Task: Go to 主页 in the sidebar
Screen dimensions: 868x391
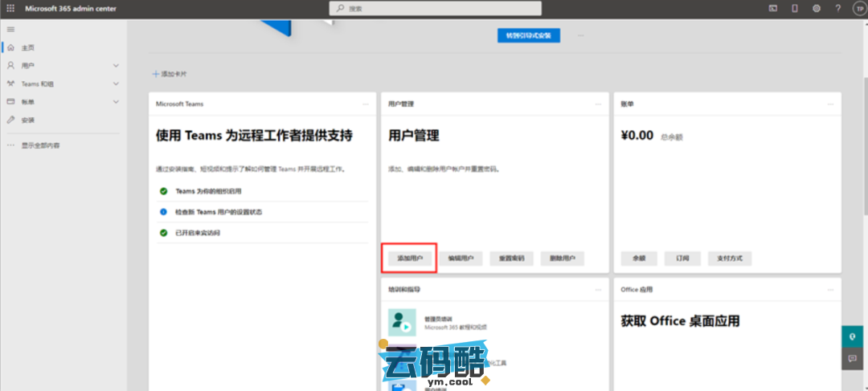Action: point(28,47)
